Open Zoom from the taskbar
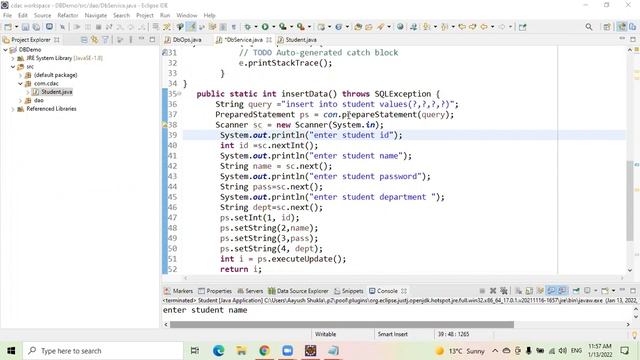This screenshot has width=640, height=360. 287,351
